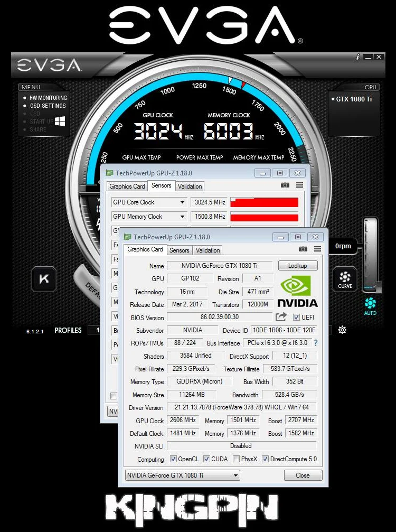Open Validation tab in Sensors GPU-Z window

click(190, 186)
